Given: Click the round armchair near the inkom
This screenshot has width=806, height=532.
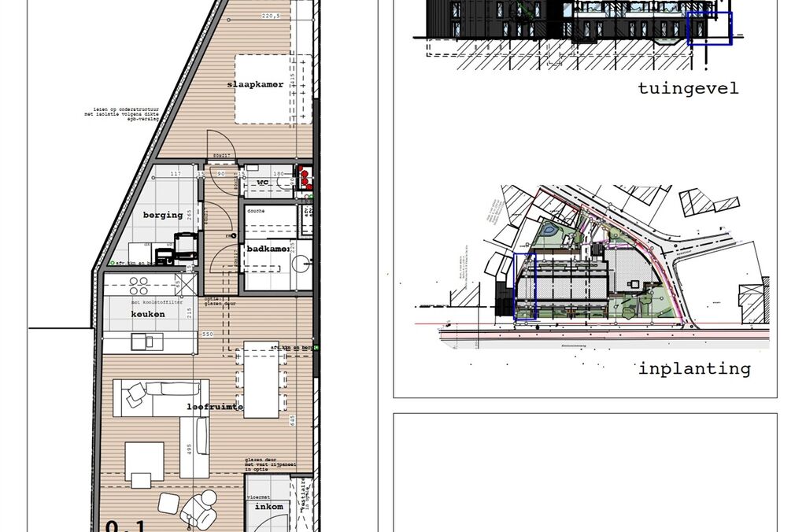Looking at the screenshot, I should click(x=198, y=508).
